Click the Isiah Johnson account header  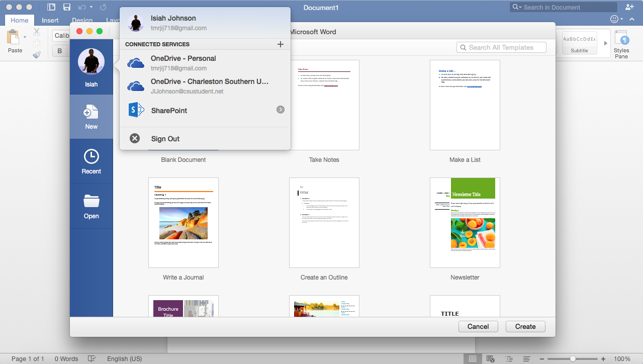coord(205,23)
